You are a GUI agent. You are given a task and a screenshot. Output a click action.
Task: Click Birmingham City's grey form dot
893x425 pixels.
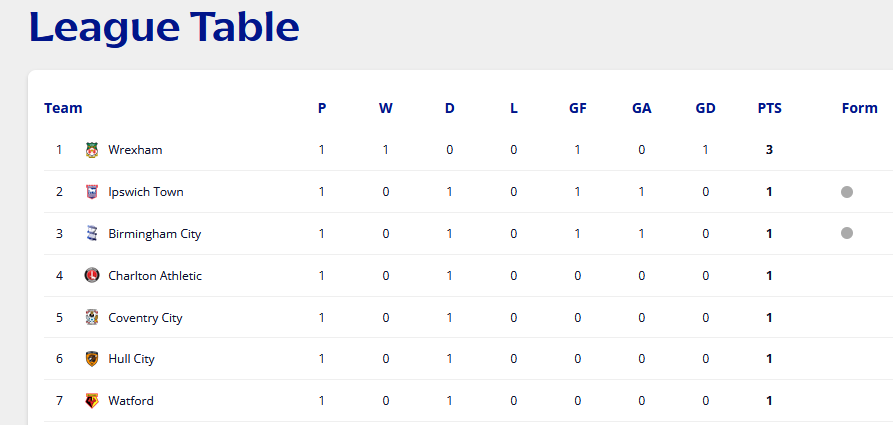847,233
